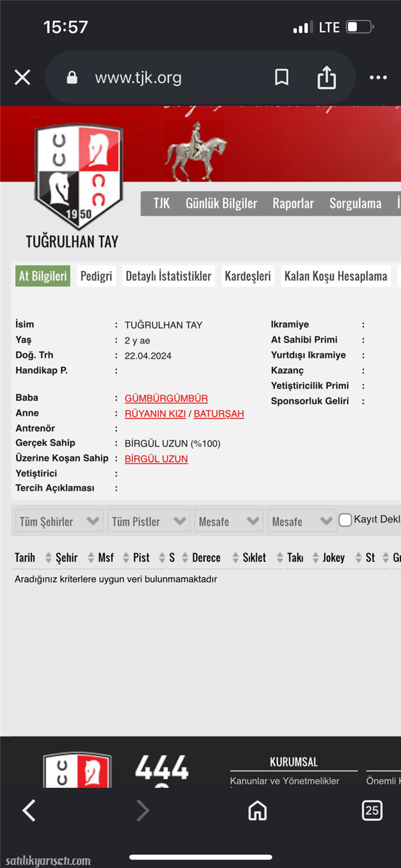Sort by the Tarih column arrows
Viewport: 401px width, 868px height.
click(x=48, y=558)
